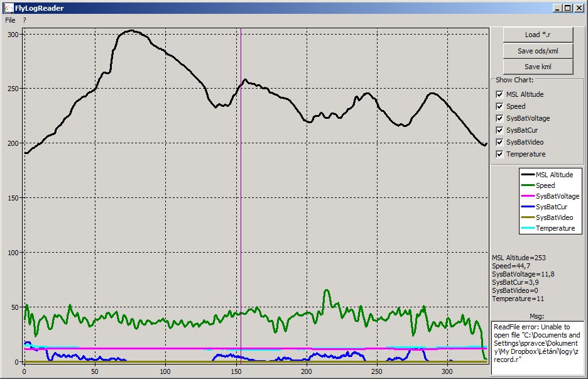This screenshot has height=379, width=588.
Task: Click the vertical purple cursor line on chart
Action: [x=241, y=189]
